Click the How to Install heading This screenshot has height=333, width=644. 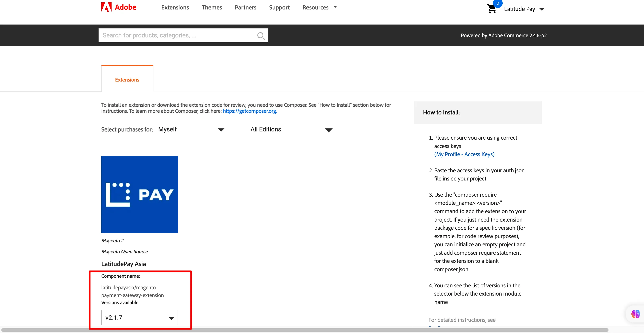point(441,112)
